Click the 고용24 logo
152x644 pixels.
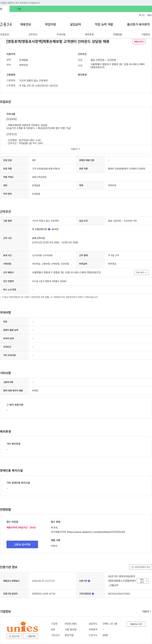6,24
